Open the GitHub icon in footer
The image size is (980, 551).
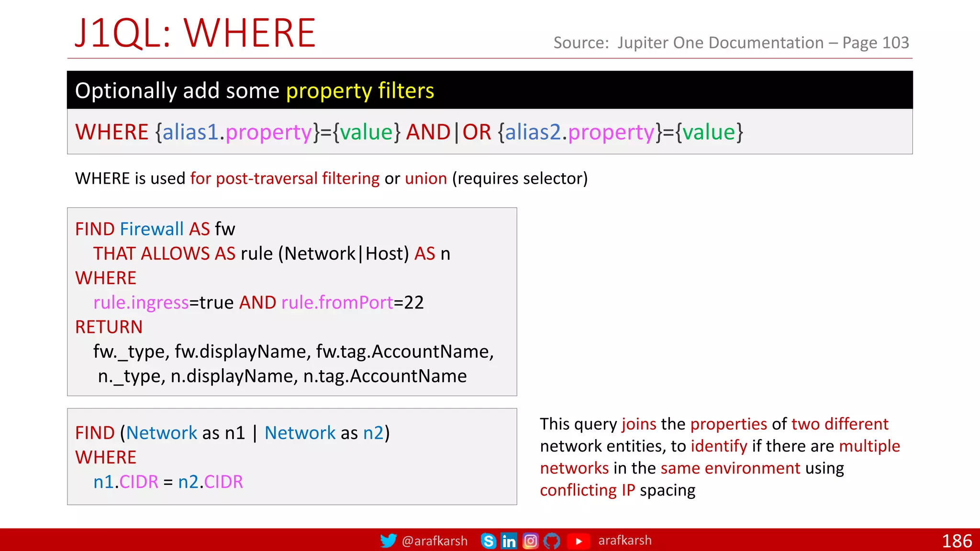(552, 540)
